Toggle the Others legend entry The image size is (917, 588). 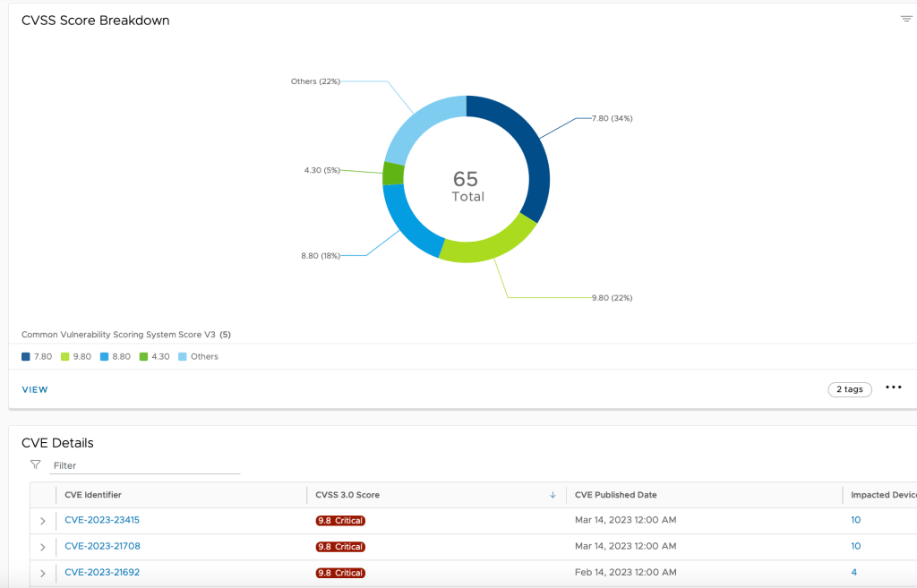[198, 356]
